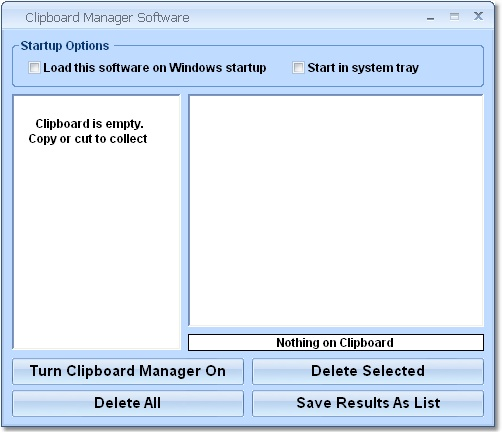Select the Nothing on Clipboard status field
This screenshot has width=502, height=434.
click(336, 343)
